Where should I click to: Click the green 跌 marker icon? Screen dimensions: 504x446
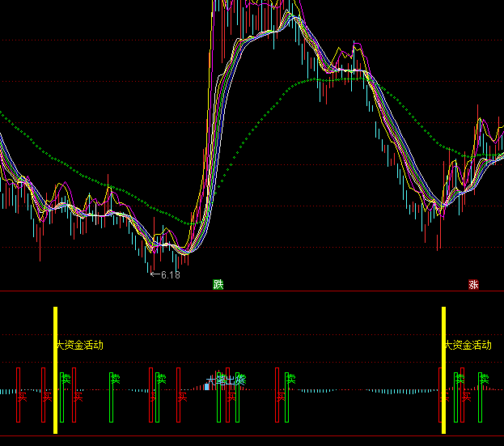click(x=218, y=284)
